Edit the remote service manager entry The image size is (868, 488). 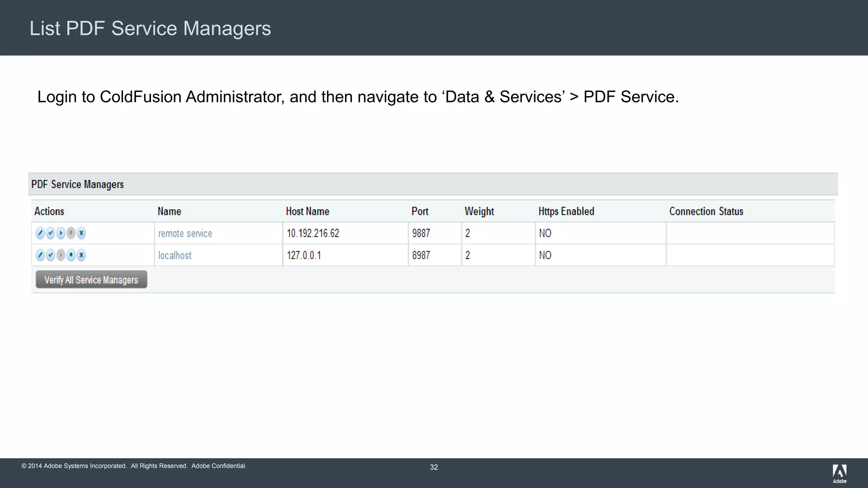40,233
